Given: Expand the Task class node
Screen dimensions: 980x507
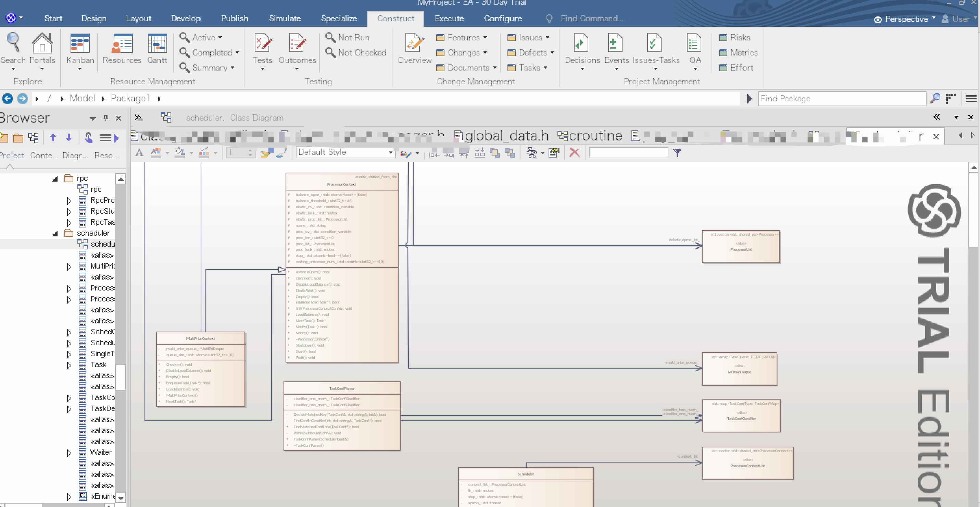Looking at the screenshot, I should click(69, 365).
